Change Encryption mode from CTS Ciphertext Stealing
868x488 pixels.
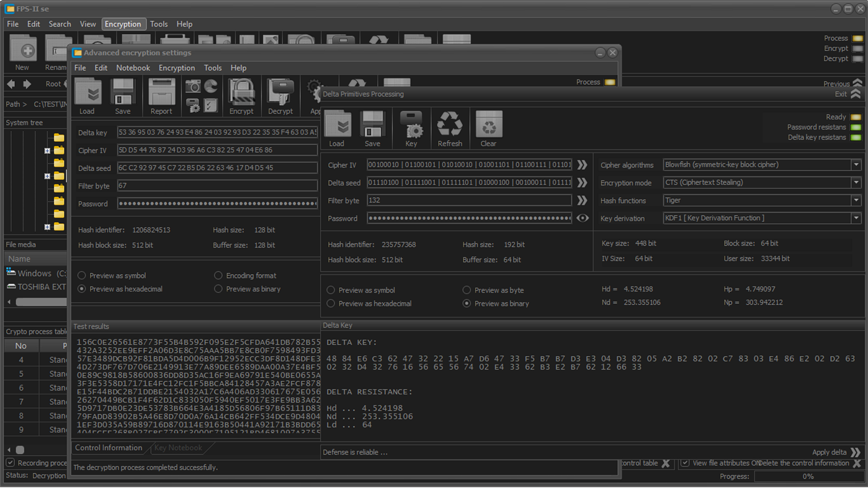point(856,182)
